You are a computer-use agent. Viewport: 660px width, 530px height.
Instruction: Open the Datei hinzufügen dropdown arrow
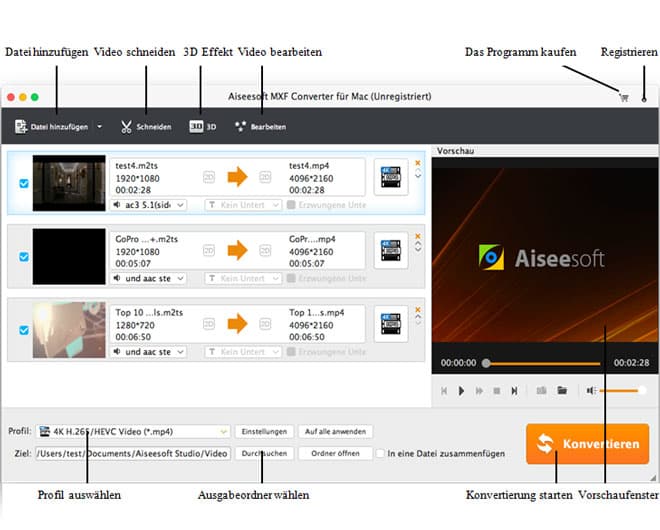coord(99,127)
